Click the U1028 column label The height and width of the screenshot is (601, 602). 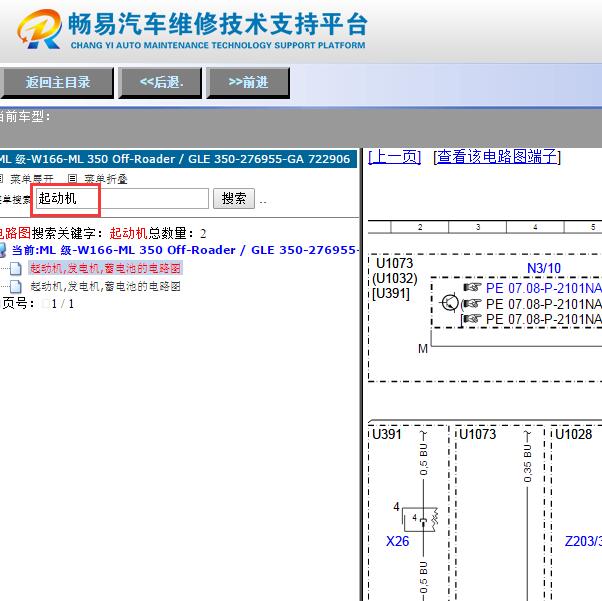(574, 434)
